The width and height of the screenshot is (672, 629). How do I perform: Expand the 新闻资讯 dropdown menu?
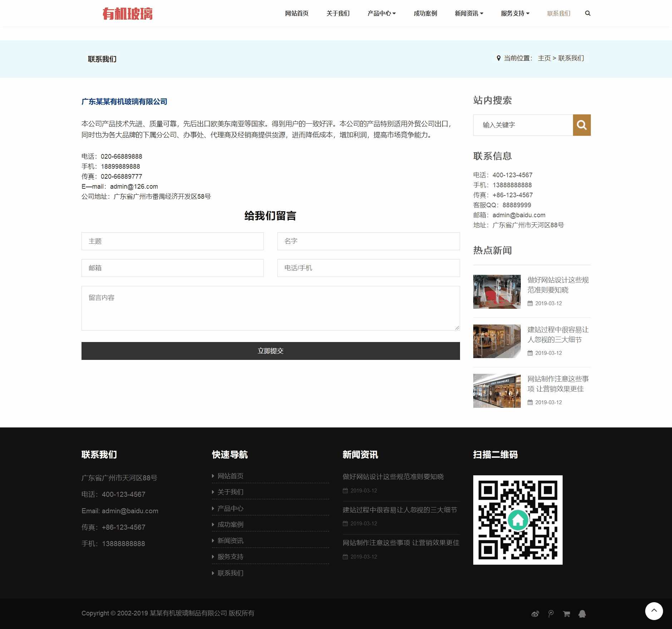click(468, 13)
